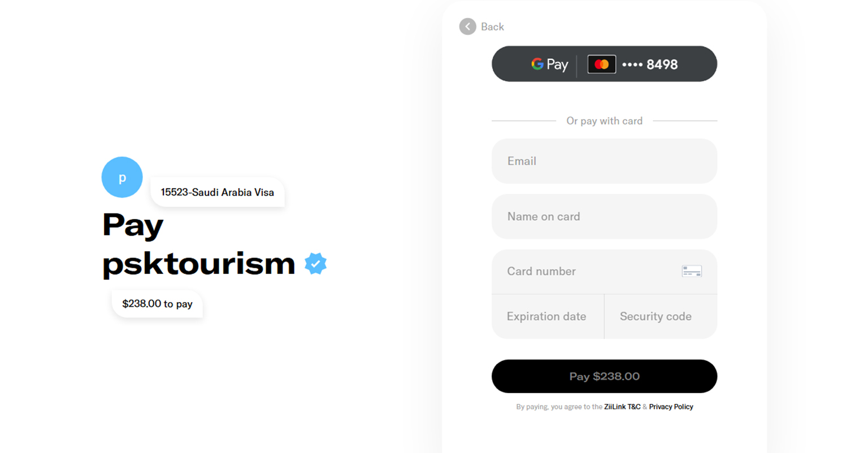Click the Back arrow circle icon
Viewport: 868px width, 453px height.
coord(467,27)
